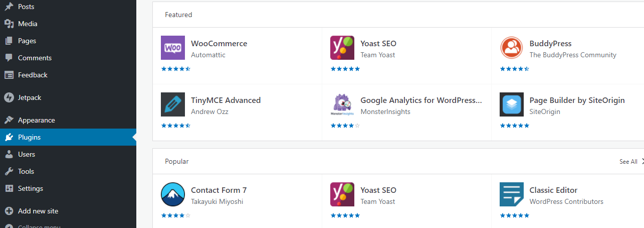Click the Yoast SEO icon under Featured
Viewport: 644px width, 228px height.
342,48
